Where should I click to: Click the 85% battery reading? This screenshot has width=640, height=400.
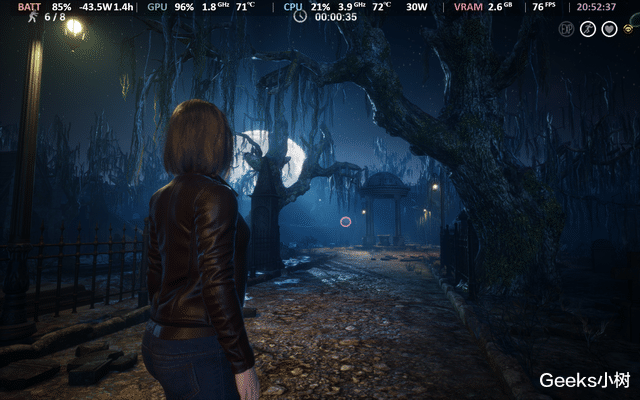point(61,7)
